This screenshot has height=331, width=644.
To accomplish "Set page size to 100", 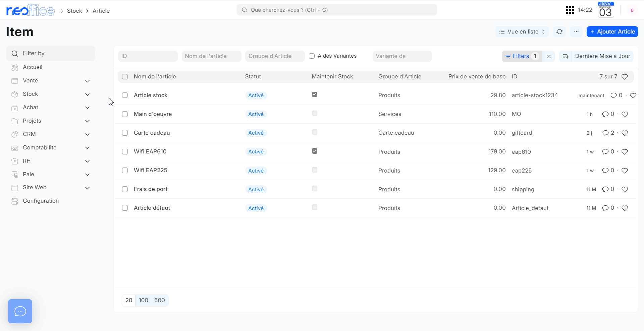I will pyautogui.click(x=143, y=300).
